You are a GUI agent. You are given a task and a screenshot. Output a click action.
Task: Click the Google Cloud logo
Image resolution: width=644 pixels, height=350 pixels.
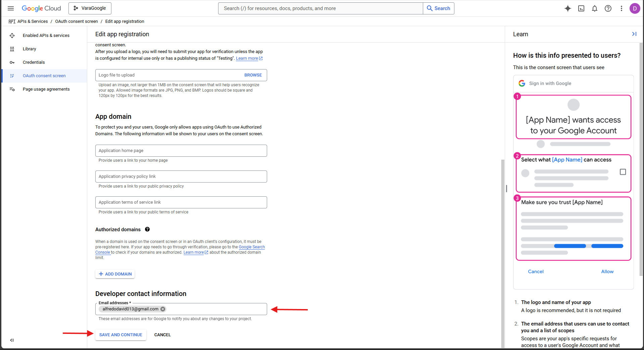pyautogui.click(x=41, y=8)
